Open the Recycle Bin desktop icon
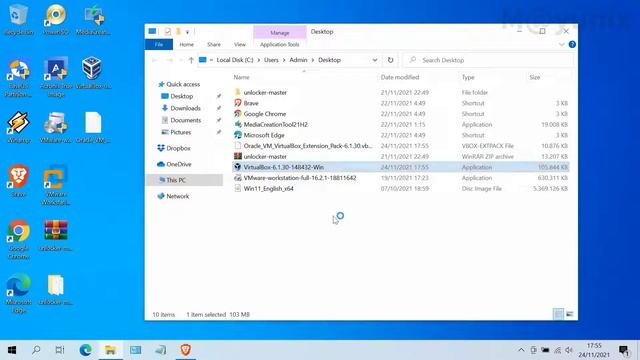Screen dimensions: 640x360 (x=19, y=19)
